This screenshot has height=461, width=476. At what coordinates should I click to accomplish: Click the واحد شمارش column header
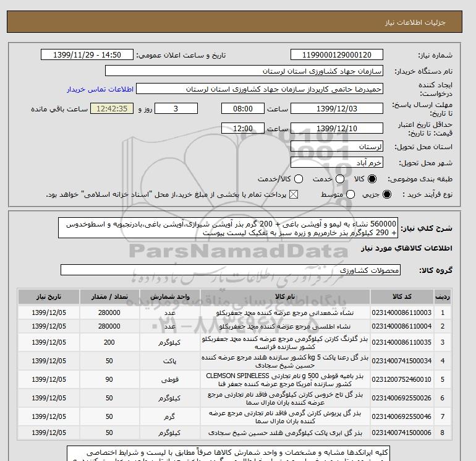click(170, 296)
